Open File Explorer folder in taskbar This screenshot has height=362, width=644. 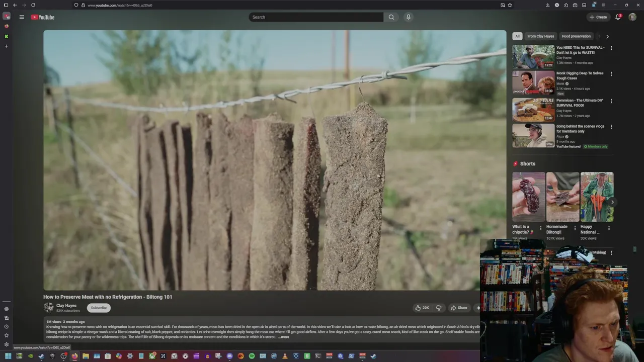86,356
